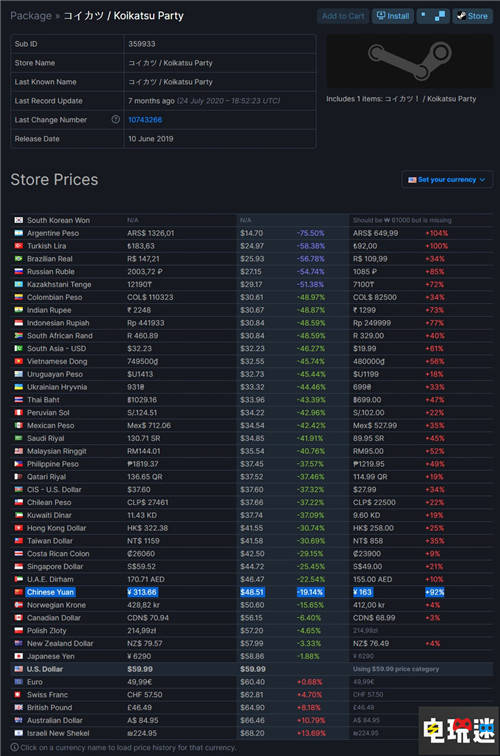Click the help icon beside Last Change Number

pyautogui.click(x=116, y=119)
